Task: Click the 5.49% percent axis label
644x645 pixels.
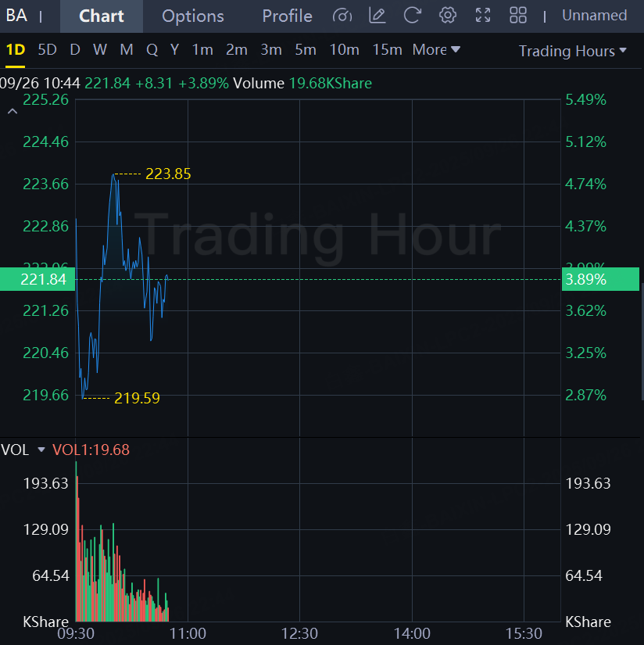Action: pyautogui.click(x=585, y=100)
